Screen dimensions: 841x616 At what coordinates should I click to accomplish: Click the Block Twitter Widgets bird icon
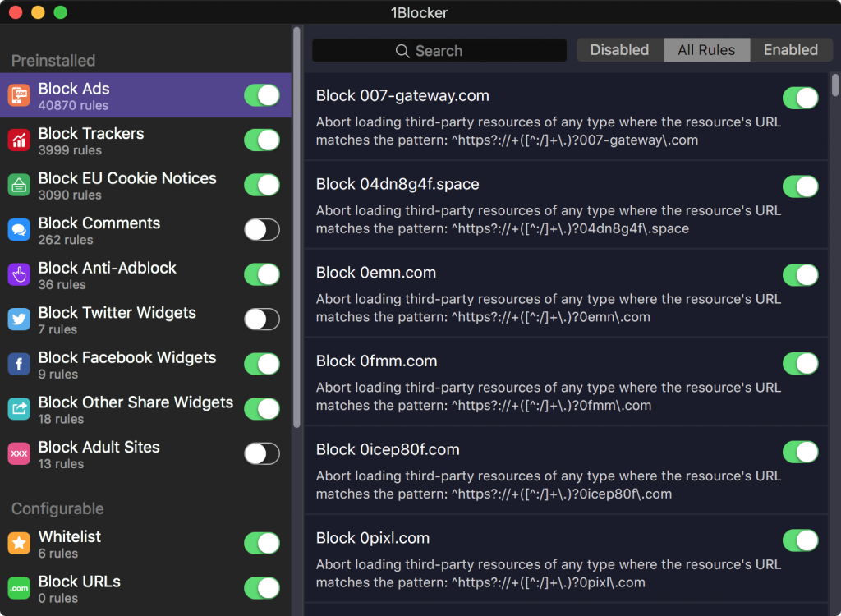(x=18, y=319)
